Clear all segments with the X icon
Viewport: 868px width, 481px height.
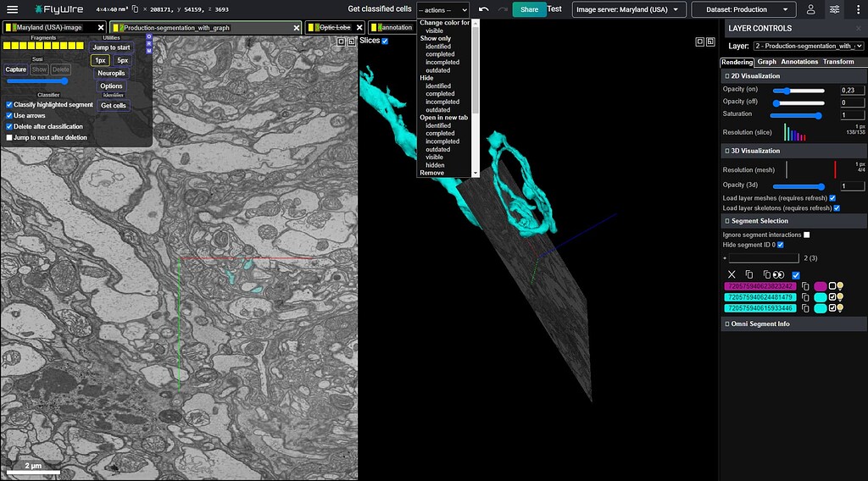tap(732, 274)
